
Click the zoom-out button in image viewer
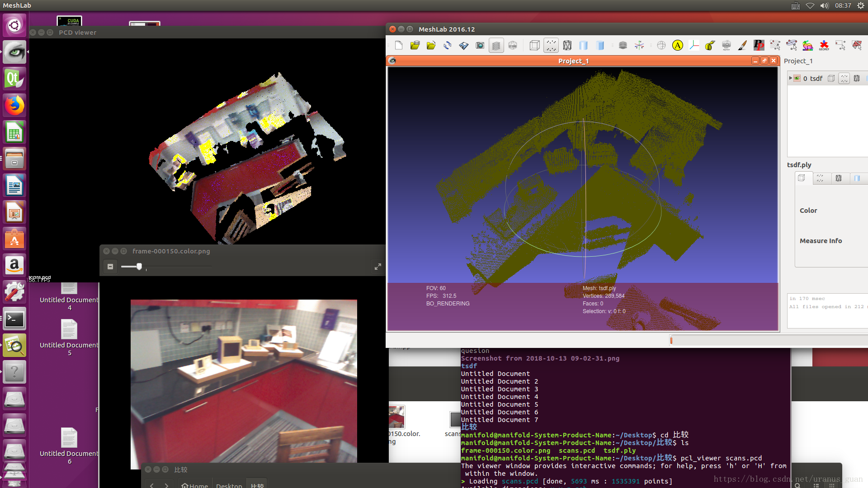pos(110,267)
